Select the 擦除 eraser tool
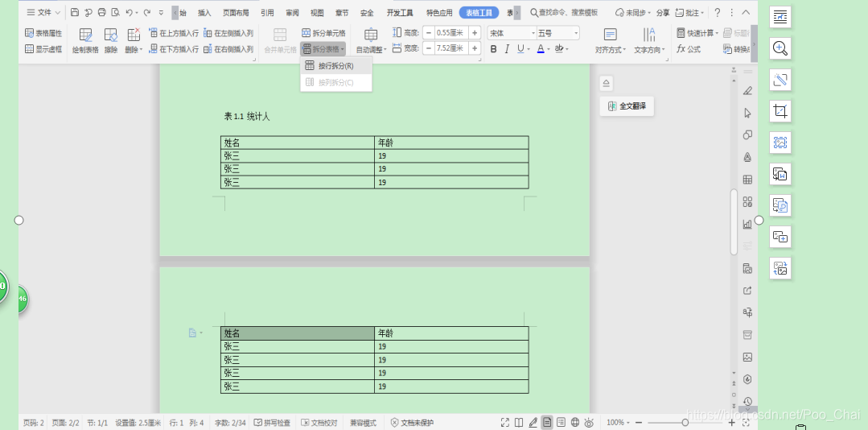The width and height of the screenshot is (868, 430). (111, 42)
